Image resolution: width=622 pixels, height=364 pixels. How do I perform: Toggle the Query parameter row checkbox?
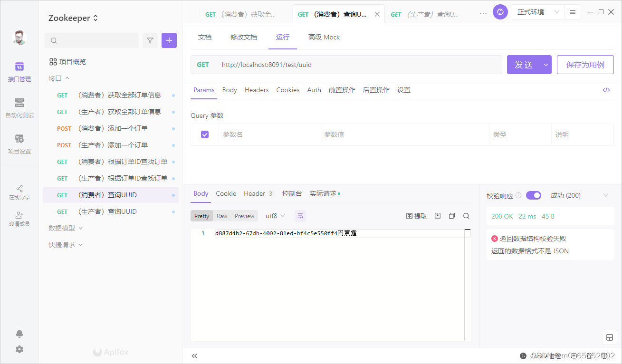pyautogui.click(x=205, y=134)
